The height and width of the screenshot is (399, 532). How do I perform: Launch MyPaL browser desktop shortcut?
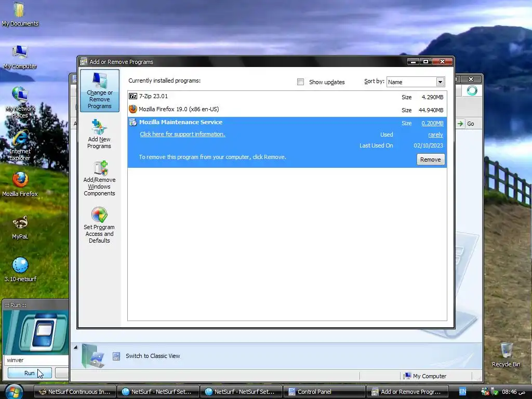[x=20, y=228]
